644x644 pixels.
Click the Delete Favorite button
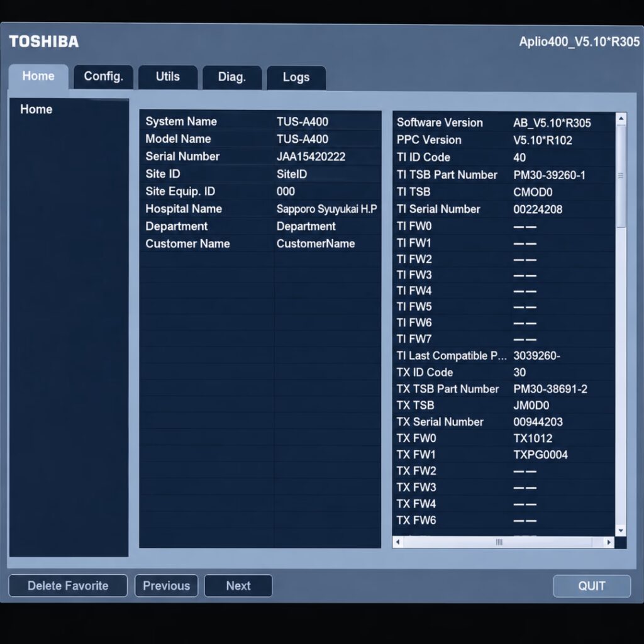click(x=68, y=586)
